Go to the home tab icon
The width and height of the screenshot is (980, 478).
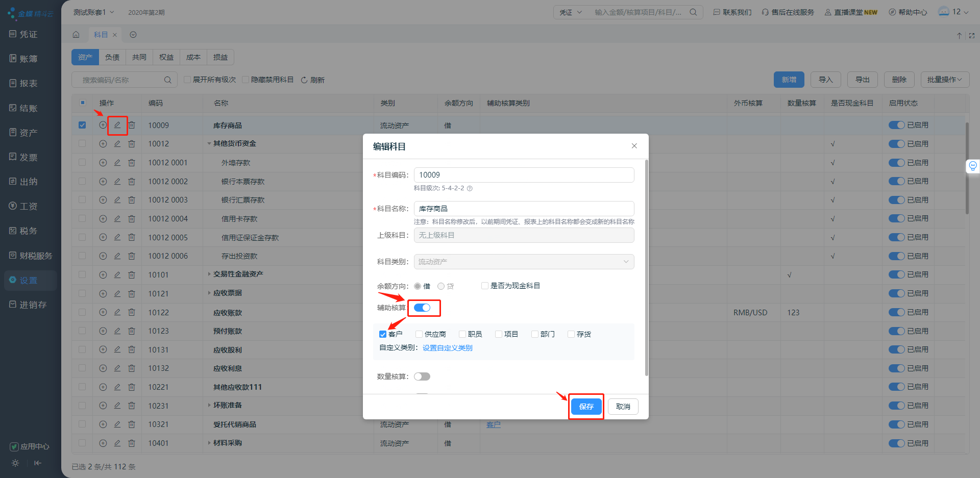coord(76,35)
